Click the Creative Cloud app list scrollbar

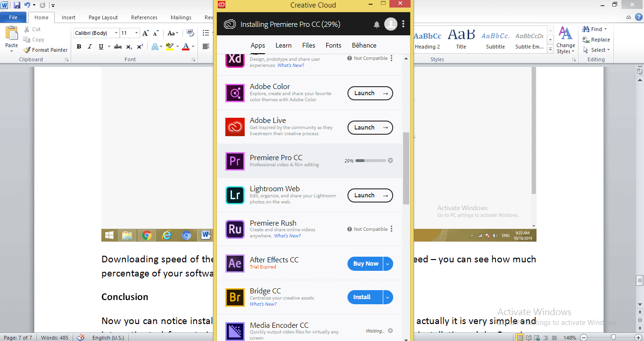point(406,168)
